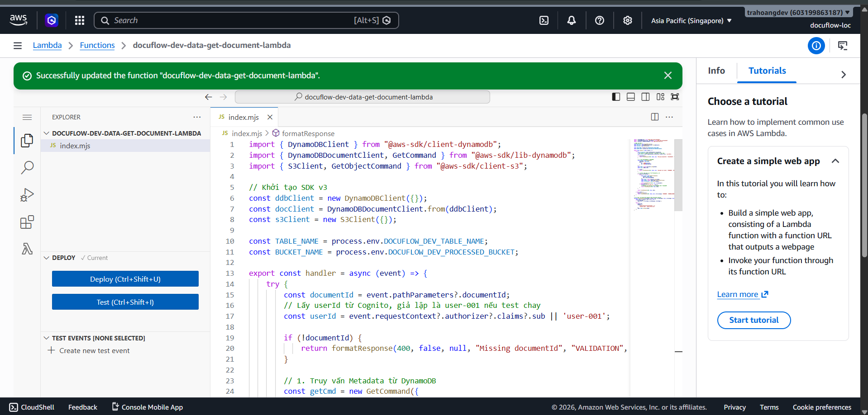Open the Privacy footer link
Image resolution: width=868 pixels, height=415 pixels.
pyautogui.click(x=734, y=407)
